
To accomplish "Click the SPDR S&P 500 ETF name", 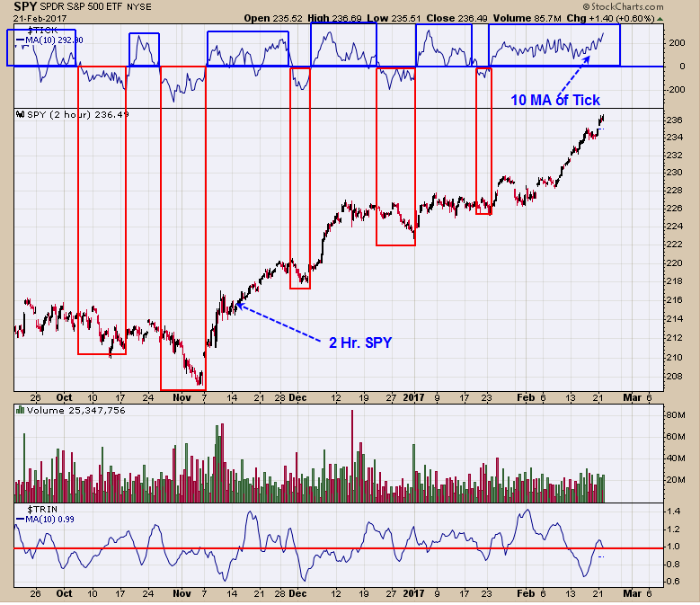I will coord(82,7).
